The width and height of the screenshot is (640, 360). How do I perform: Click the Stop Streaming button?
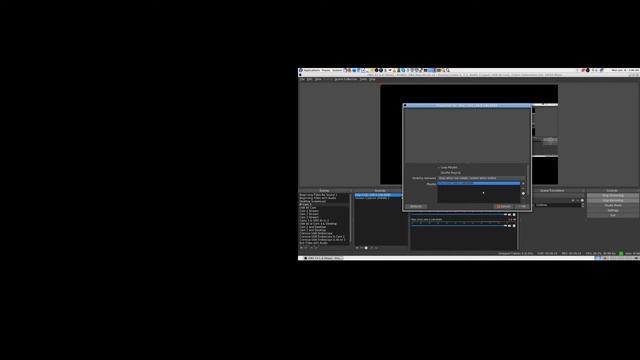coord(613,196)
